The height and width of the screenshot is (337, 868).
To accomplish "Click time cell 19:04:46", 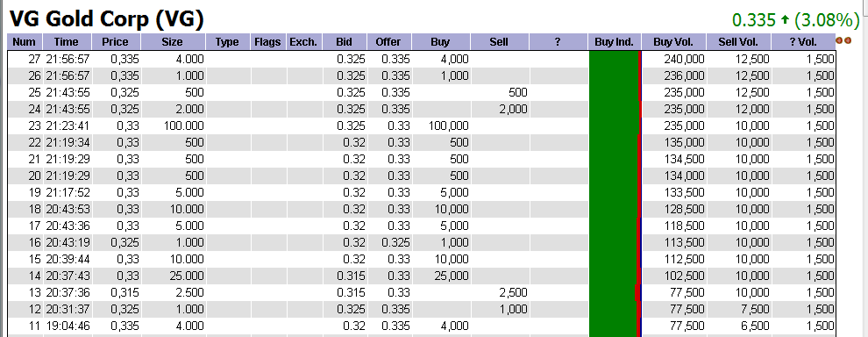I will coord(68,326).
